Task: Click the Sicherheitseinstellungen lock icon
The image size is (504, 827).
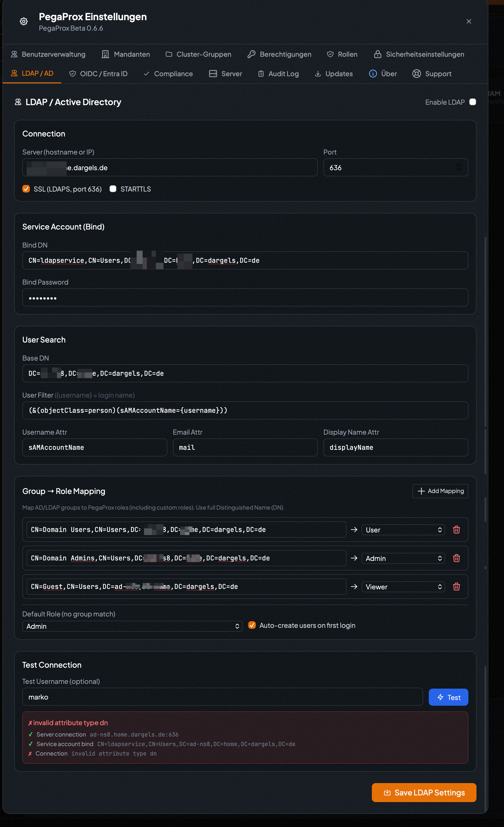Action: pyautogui.click(x=378, y=54)
